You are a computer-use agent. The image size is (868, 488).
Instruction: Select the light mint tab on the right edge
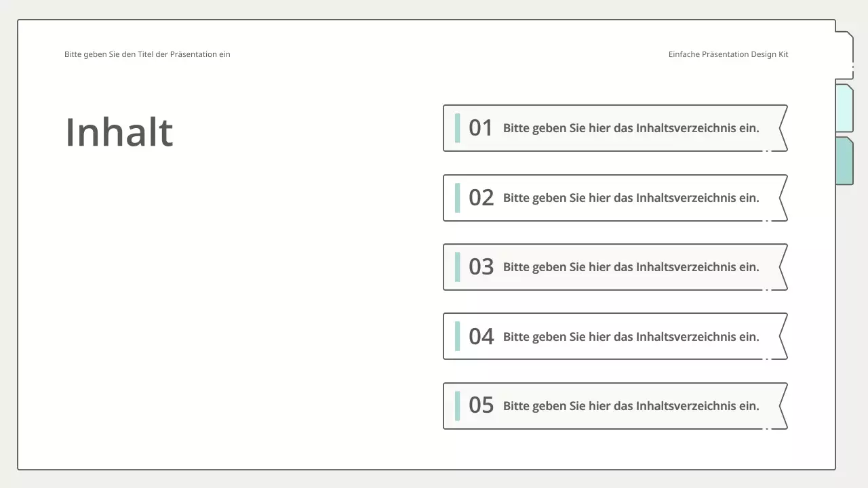tap(844, 108)
